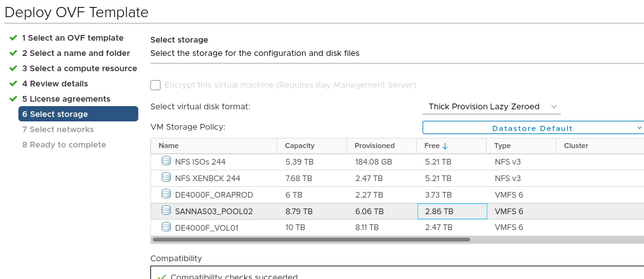The height and width of the screenshot is (279, 644).
Task: Go to step 5 License agreements
Action: point(66,99)
